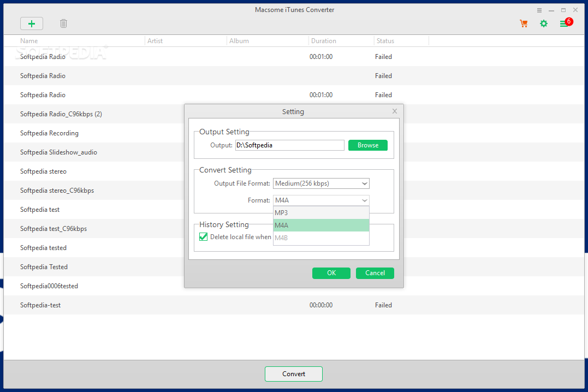588x392 pixels.
Task: Select the Softpedia test_C96kbps row
Action: [94, 229]
